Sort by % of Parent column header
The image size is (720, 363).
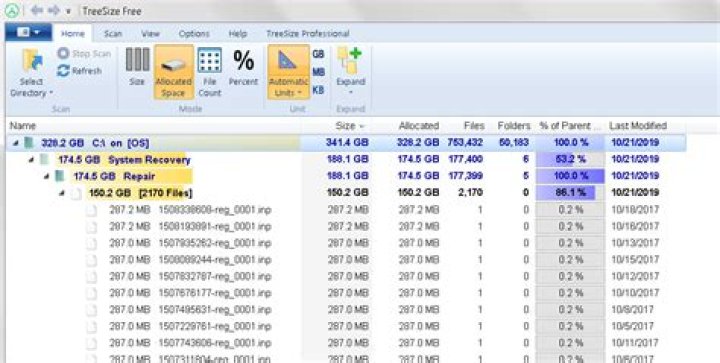569,126
